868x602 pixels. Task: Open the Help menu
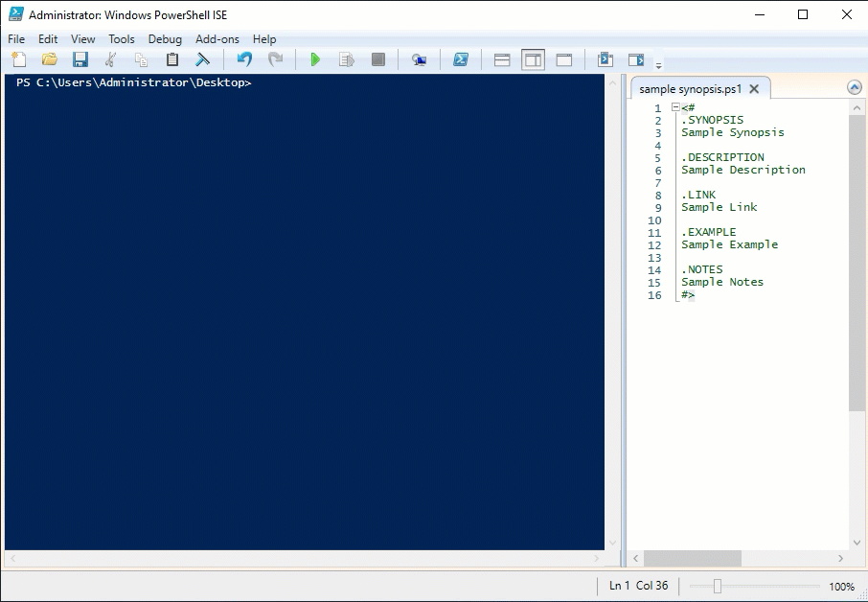[x=264, y=38]
